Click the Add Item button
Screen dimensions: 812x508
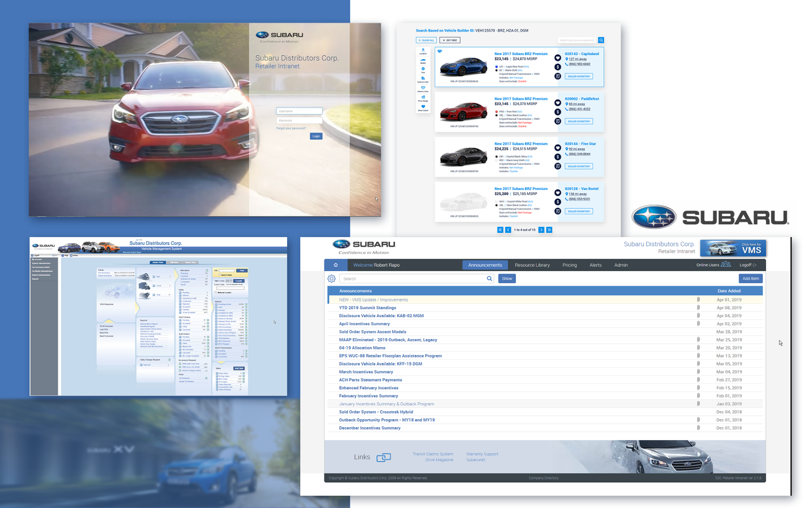pyautogui.click(x=750, y=278)
